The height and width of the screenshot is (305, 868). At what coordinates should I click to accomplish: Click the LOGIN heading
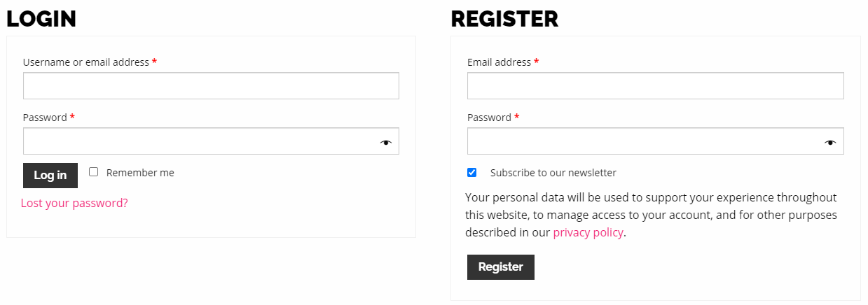(41, 19)
